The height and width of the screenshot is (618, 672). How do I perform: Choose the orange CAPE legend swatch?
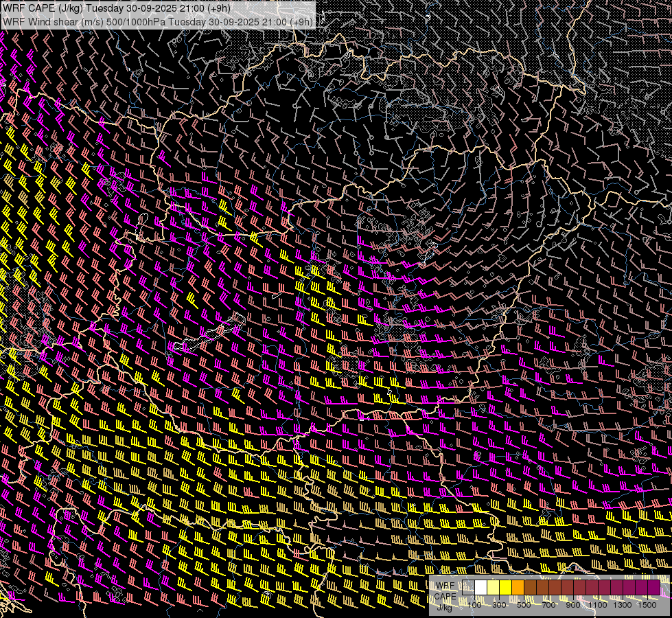(518, 587)
